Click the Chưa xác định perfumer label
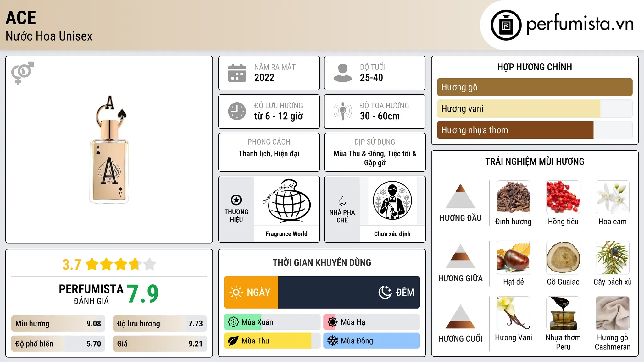 coord(392,234)
